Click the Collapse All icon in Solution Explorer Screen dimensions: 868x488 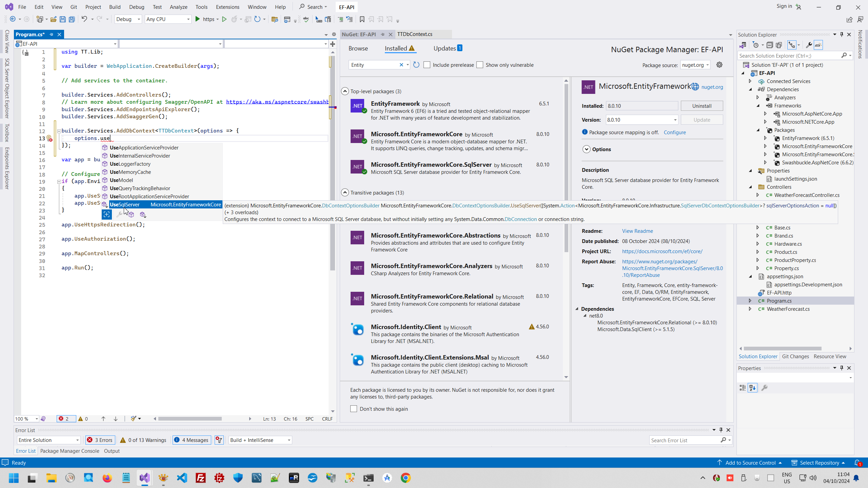click(x=770, y=45)
